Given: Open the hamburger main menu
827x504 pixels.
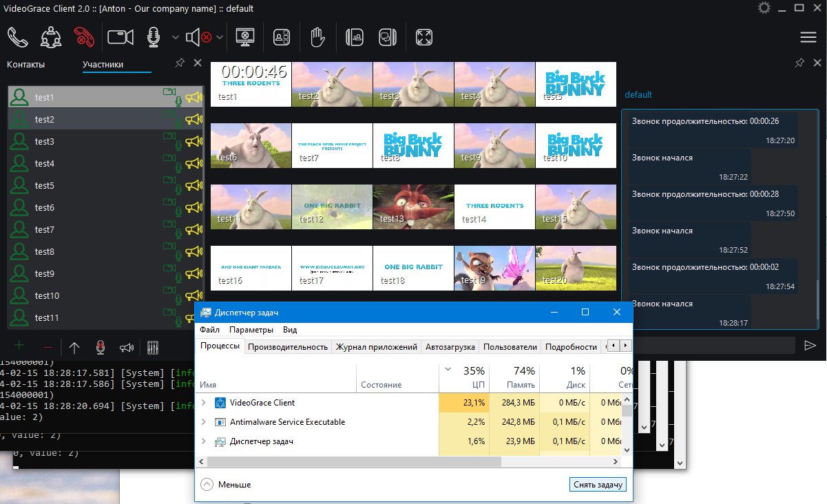Looking at the screenshot, I should (808, 37).
